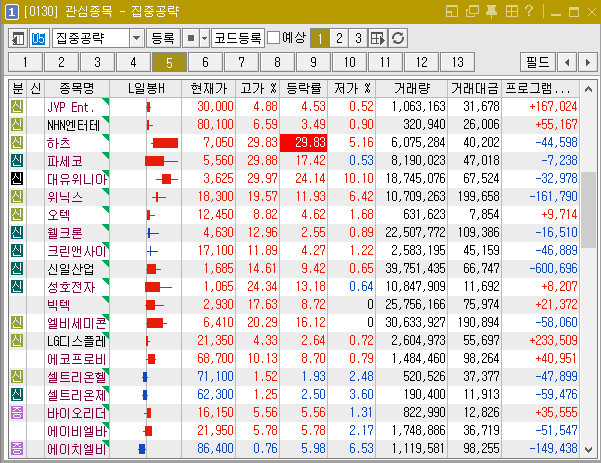Sort by 거래량 column header
601x463 pixels.
coord(412,89)
